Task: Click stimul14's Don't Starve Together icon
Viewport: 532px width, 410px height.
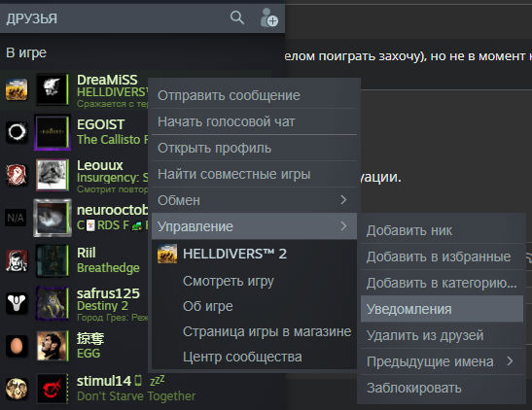Action: pos(17,389)
